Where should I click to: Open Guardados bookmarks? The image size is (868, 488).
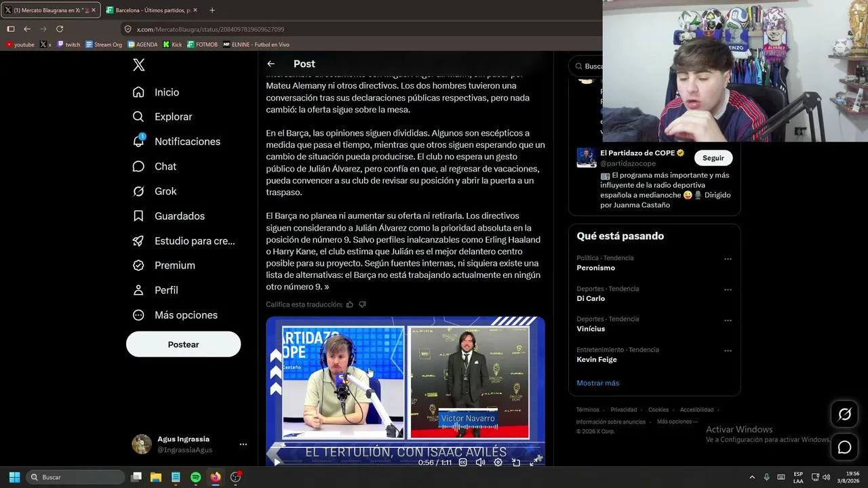point(169,216)
